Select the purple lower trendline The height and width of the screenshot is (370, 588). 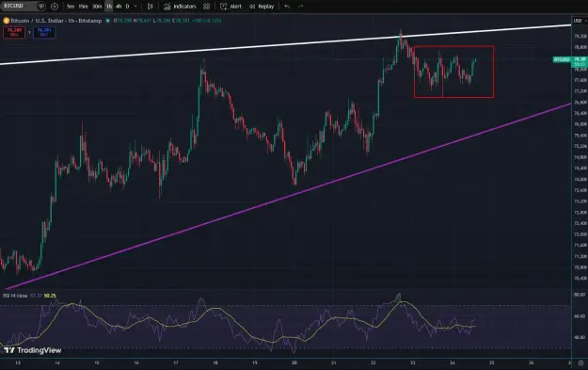click(x=289, y=196)
